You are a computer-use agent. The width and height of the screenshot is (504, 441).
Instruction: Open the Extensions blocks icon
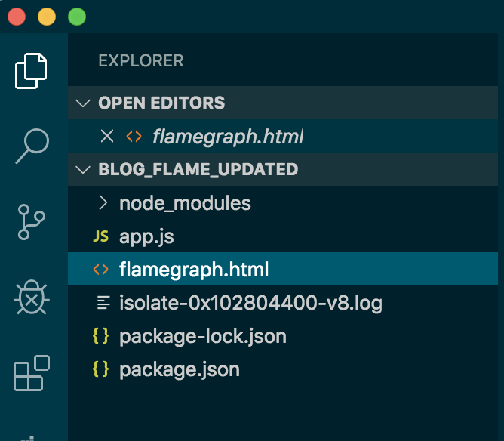click(x=32, y=373)
